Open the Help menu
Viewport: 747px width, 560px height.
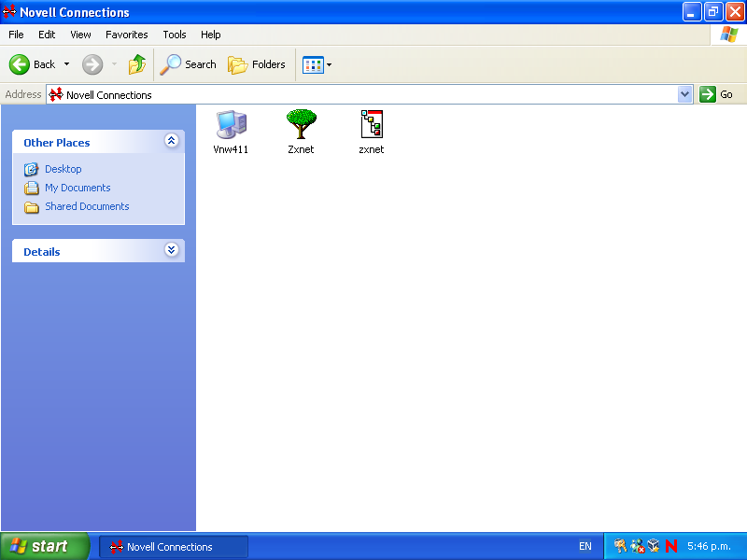pyautogui.click(x=211, y=35)
